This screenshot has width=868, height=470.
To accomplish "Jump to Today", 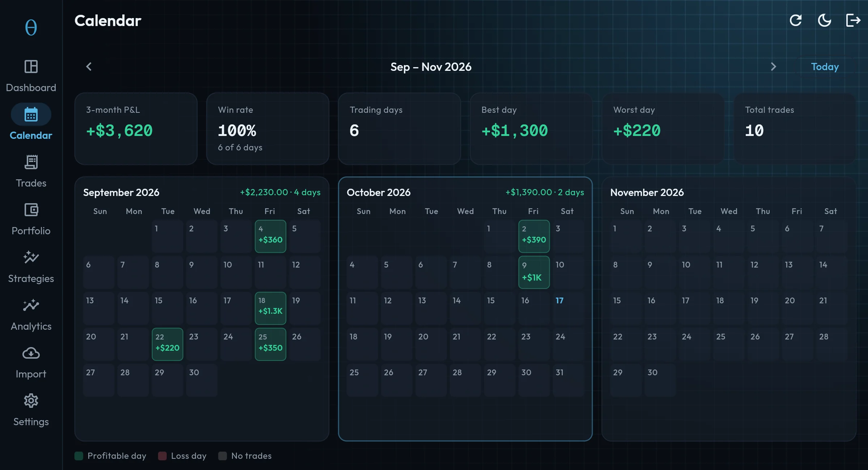I will (825, 67).
